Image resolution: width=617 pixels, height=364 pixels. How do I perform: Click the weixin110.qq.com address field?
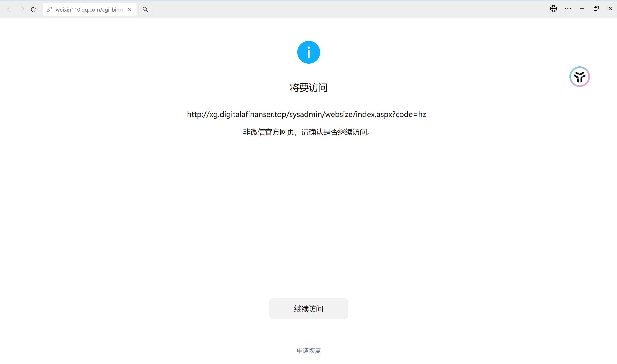click(90, 10)
